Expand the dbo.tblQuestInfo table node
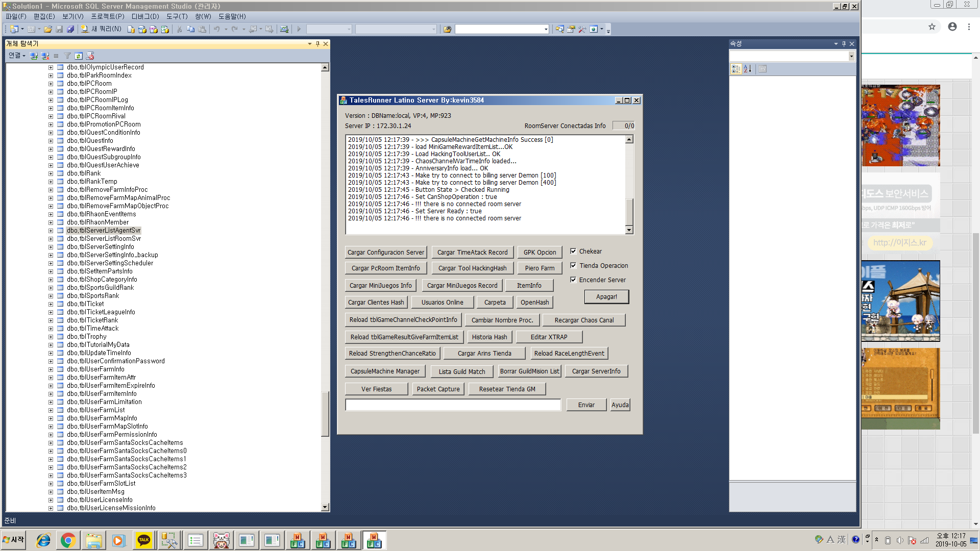Screen dimensions: 980x551 pyautogui.click(x=51, y=141)
